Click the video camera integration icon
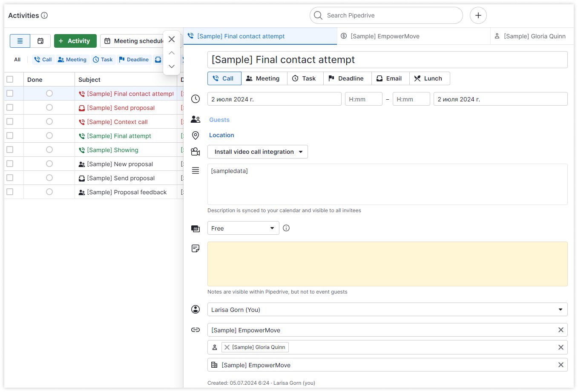 [196, 151]
